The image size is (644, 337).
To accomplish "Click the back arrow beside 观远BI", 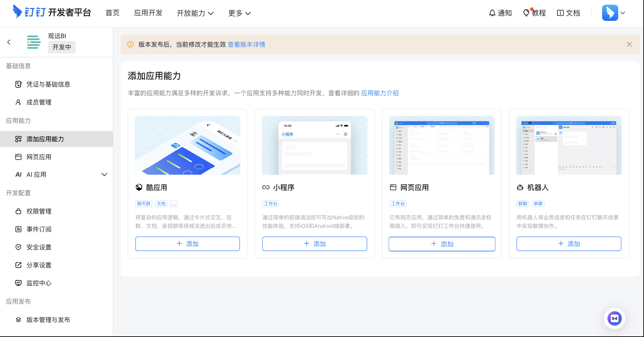I will point(9,42).
